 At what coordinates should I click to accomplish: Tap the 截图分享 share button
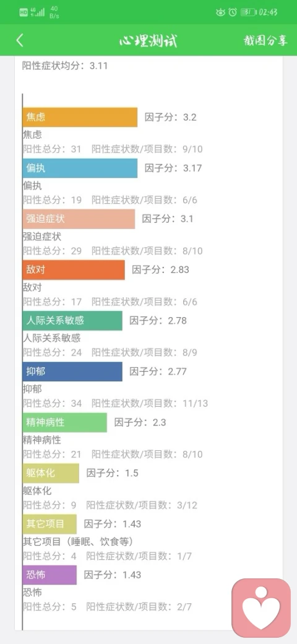(265, 41)
